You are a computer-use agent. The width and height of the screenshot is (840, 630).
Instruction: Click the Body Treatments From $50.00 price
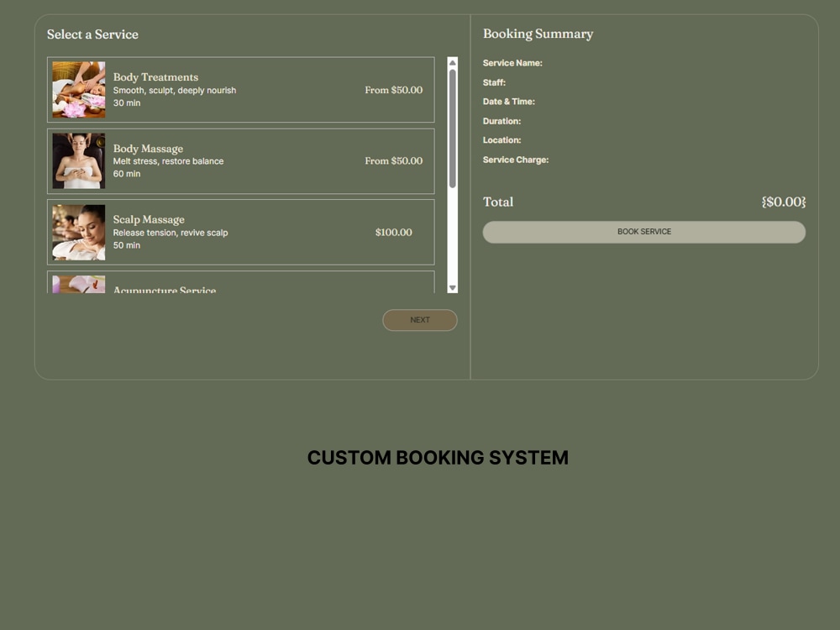pos(393,90)
